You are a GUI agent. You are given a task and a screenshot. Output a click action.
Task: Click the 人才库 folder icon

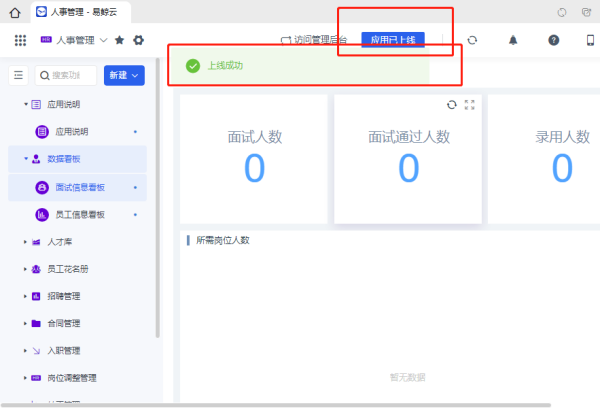[36, 242]
